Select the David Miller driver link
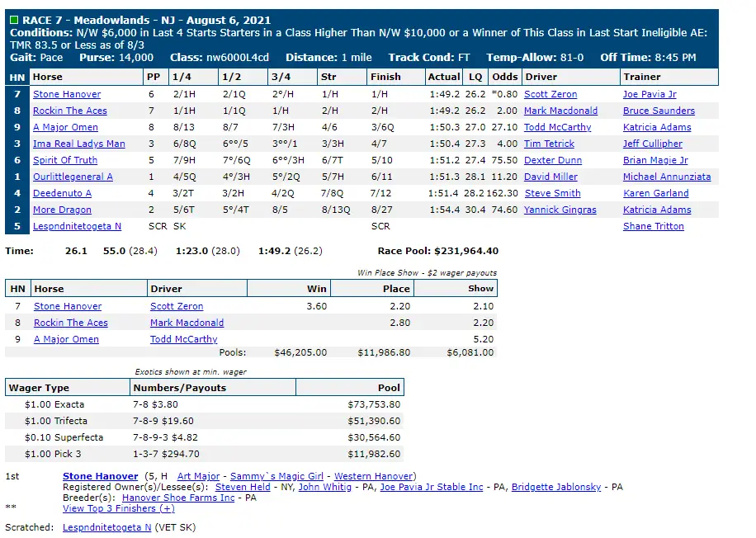Viewport: 756px width, 538px height. click(550, 177)
